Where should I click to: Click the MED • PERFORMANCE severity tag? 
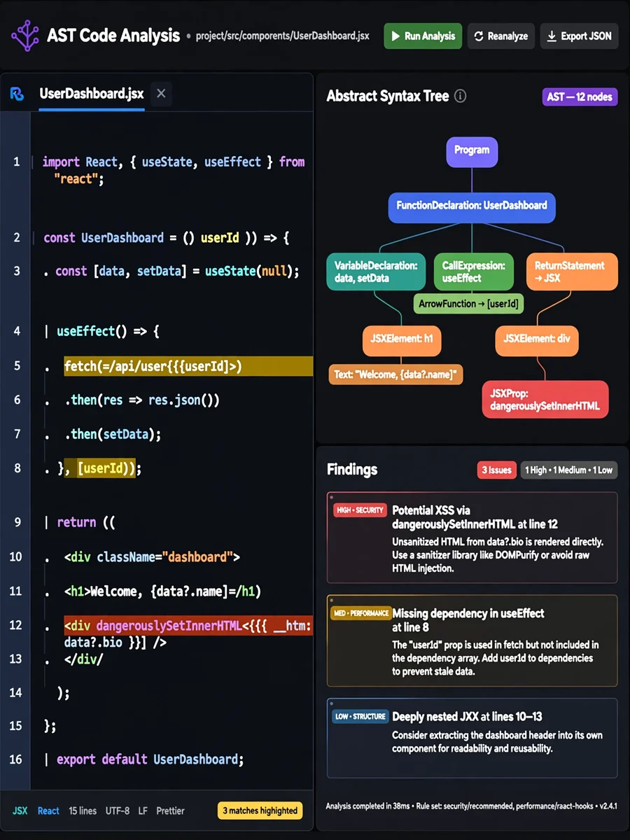click(x=360, y=613)
